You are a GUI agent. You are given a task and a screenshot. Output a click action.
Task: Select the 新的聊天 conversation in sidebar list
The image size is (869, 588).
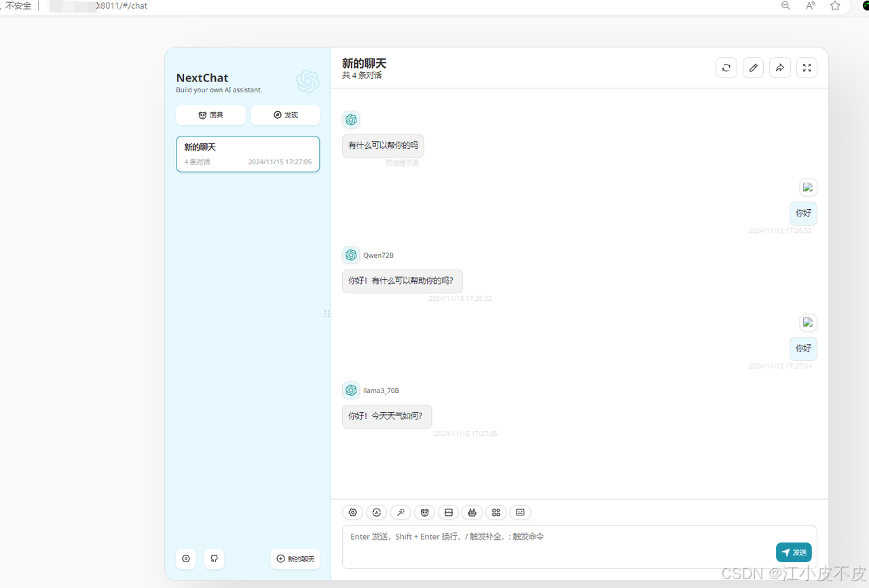point(248,154)
